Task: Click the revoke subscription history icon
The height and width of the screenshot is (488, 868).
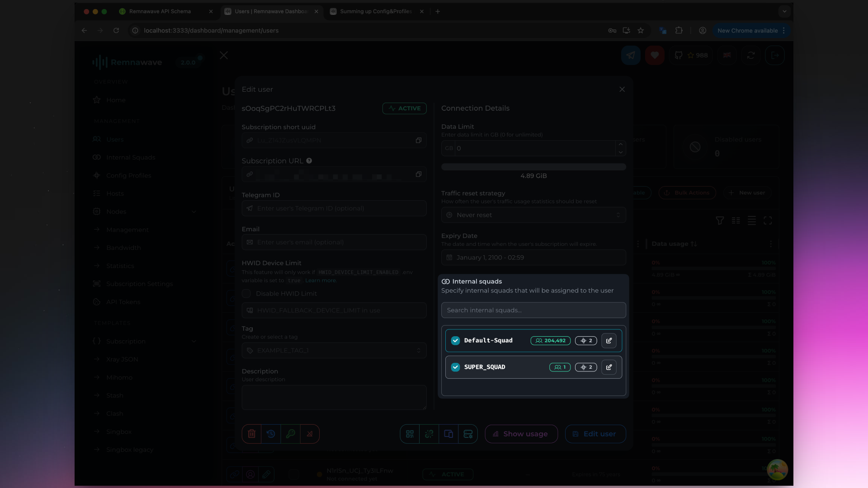Action: (271, 434)
